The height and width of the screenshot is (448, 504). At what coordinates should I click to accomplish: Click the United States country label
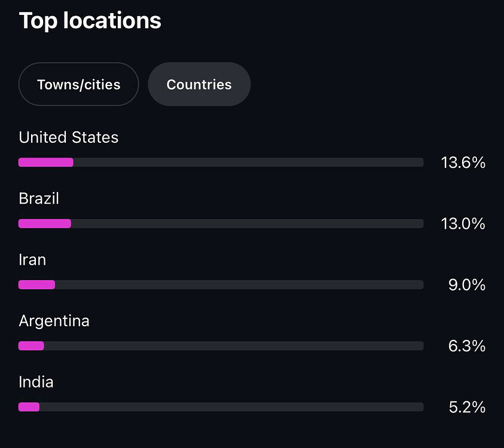click(69, 137)
